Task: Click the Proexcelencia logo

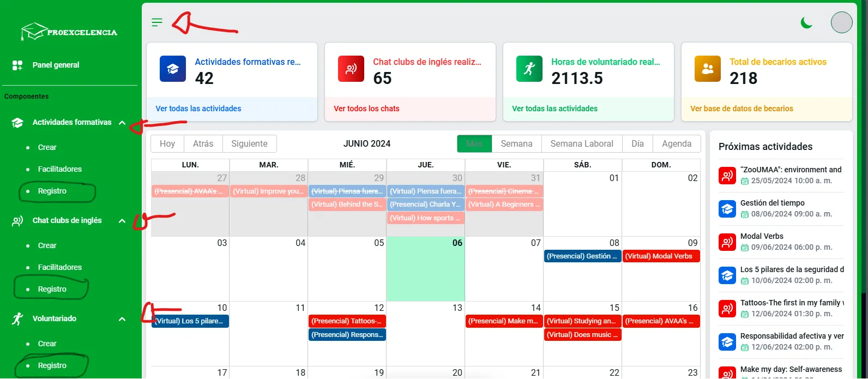Action: click(x=69, y=32)
